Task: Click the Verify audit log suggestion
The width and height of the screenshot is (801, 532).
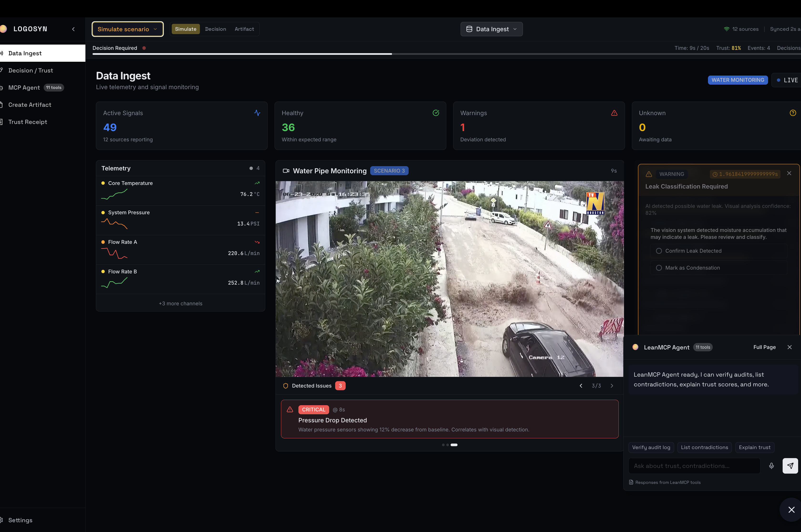Action: 650,447
